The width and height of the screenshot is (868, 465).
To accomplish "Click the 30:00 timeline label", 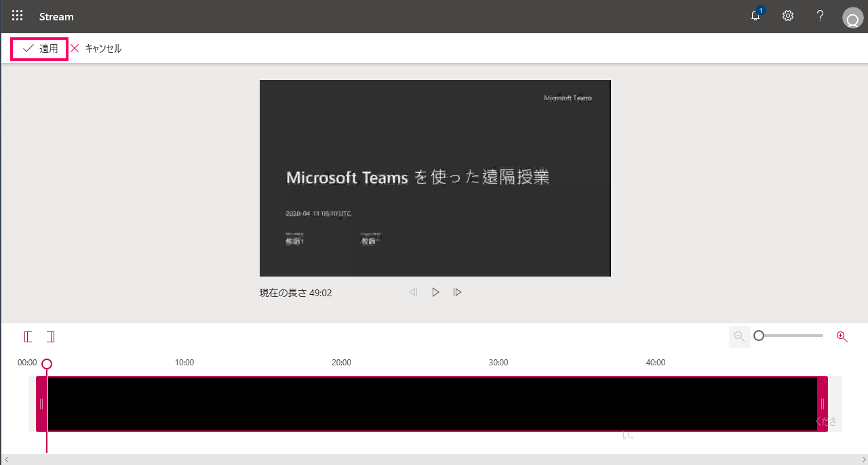I will [x=498, y=363].
